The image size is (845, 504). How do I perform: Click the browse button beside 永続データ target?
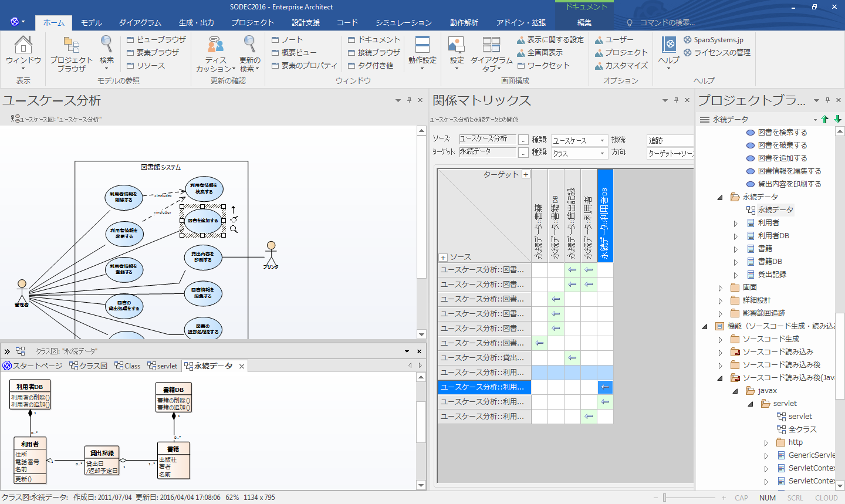click(x=523, y=153)
